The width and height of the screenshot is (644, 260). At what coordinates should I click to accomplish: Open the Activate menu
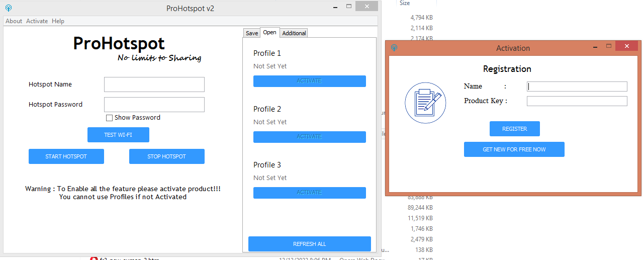[37, 21]
